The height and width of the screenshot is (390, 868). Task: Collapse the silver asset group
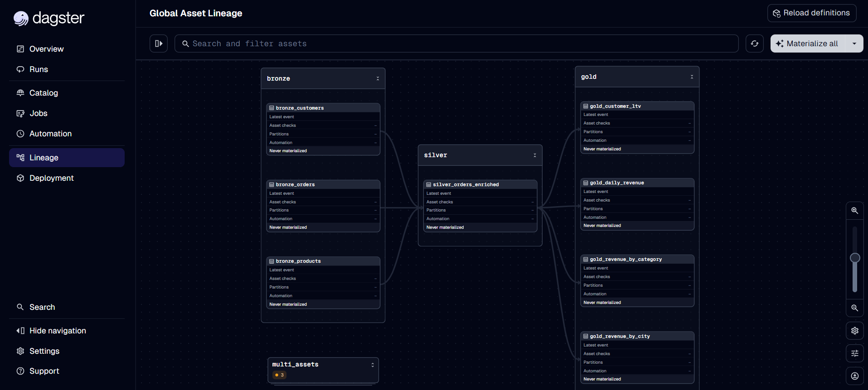(x=535, y=155)
